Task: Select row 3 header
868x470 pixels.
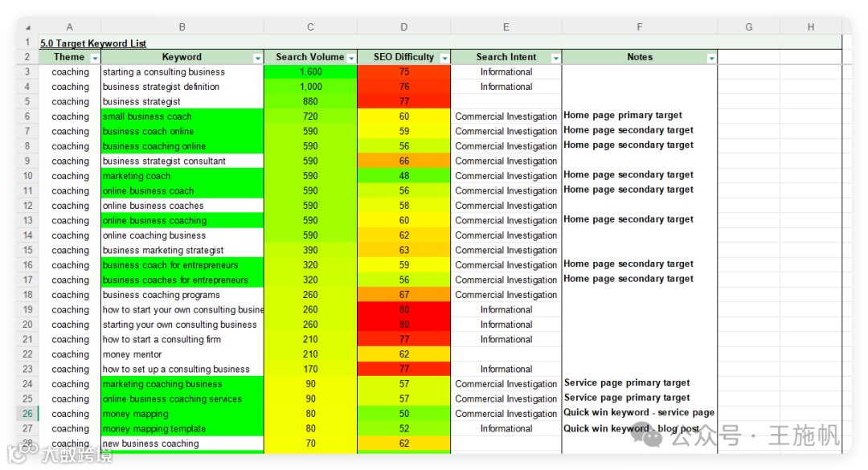Action: coord(27,72)
